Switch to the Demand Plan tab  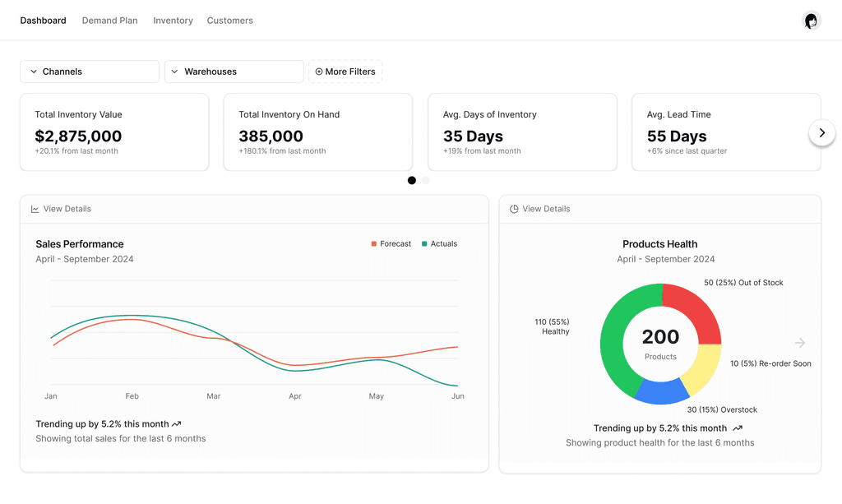(x=109, y=21)
